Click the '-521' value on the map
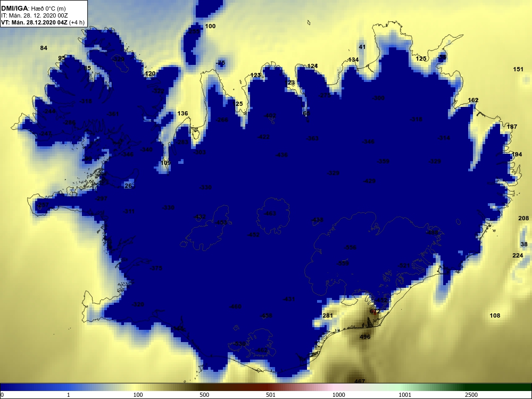532x399 pixels. click(404, 265)
